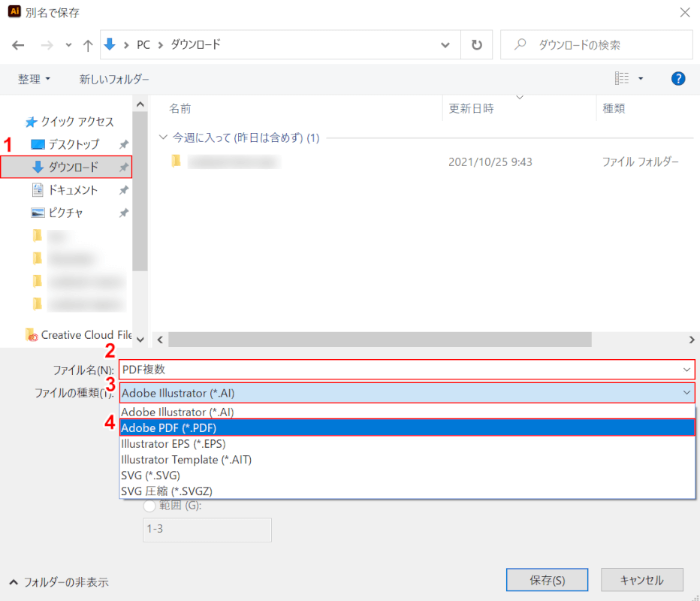
Task: Click sidebar scrollbar up arrow
Action: pyautogui.click(x=140, y=104)
